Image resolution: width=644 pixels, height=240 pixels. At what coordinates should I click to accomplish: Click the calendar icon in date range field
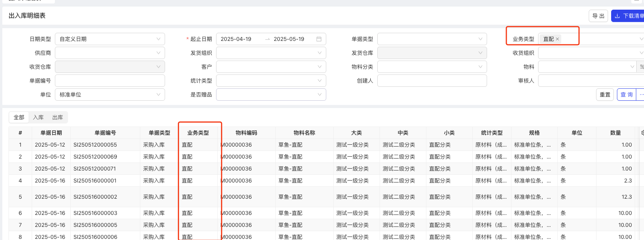[319, 39]
